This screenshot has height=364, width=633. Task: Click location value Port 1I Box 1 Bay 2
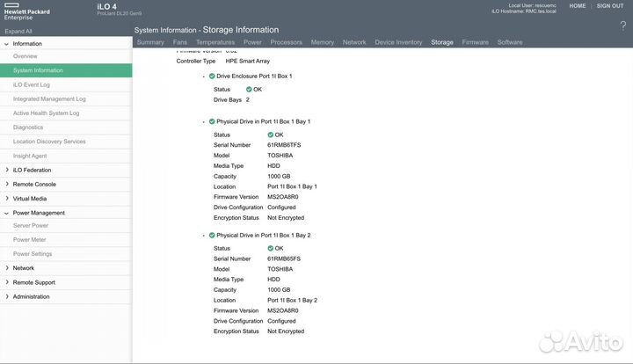pyautogui.click(x=292, y=300)
